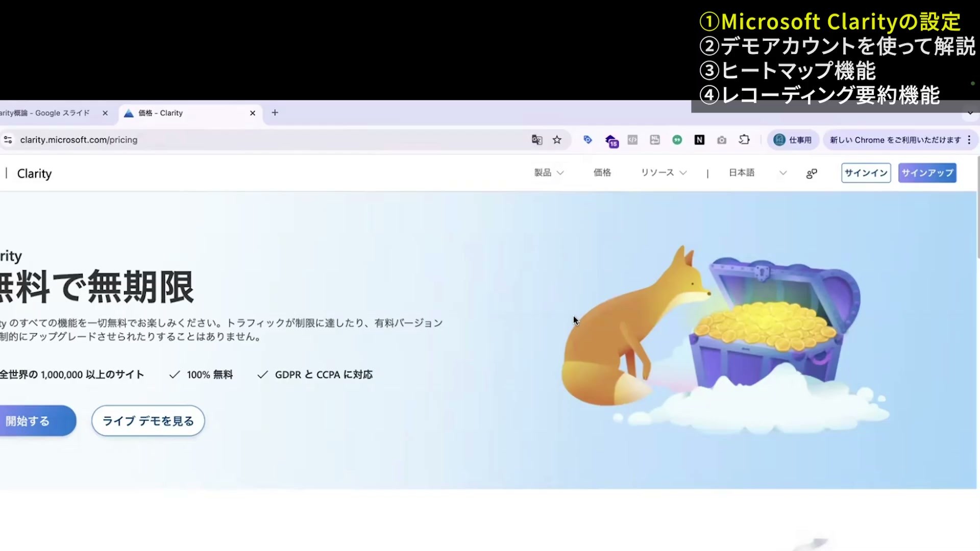Click the Clarity logo text in header
The image size is (980, 551).
[34, 173]
